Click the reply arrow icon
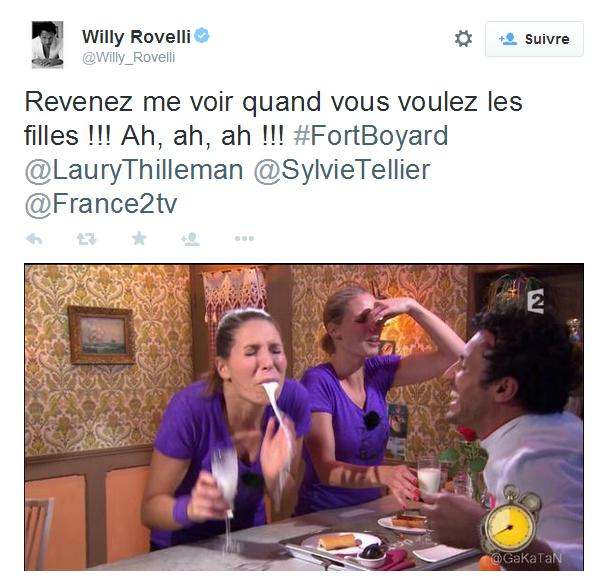 [x=34, y=239]
